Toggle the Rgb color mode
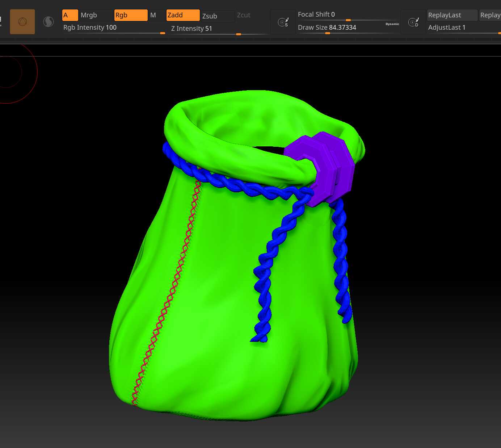 coord(131,15)
